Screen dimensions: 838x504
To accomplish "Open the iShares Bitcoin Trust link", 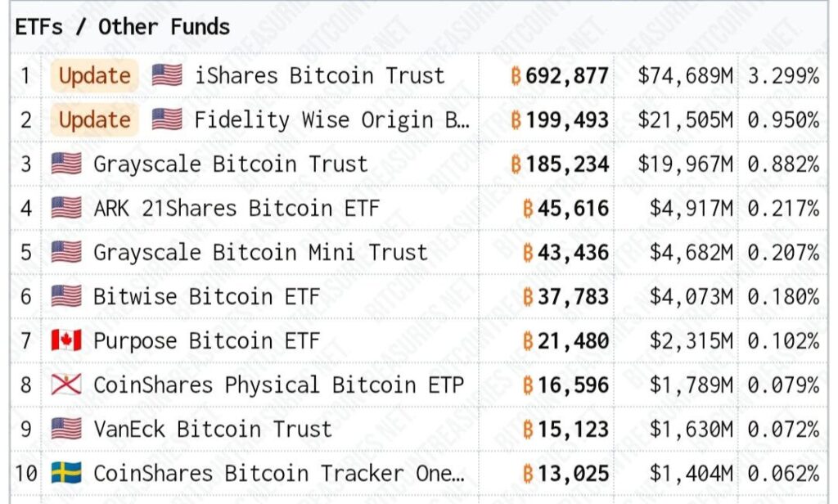I will click(319, 75).
